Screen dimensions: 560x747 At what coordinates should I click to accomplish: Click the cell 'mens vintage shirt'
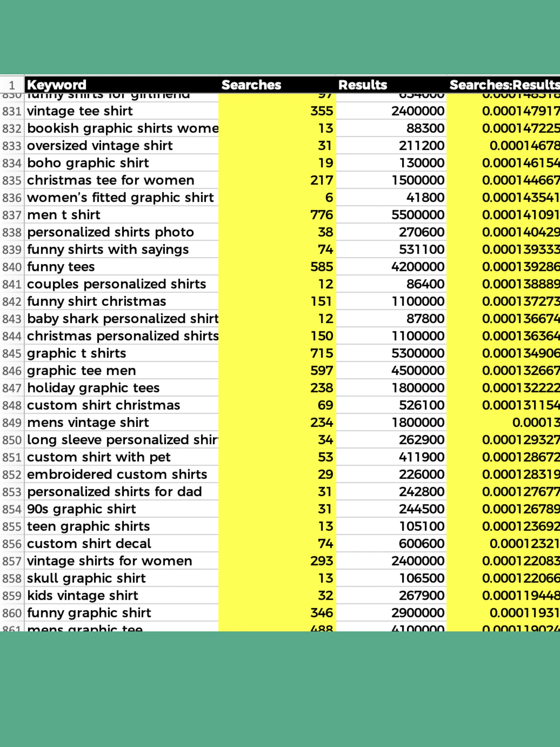(122, 423)
